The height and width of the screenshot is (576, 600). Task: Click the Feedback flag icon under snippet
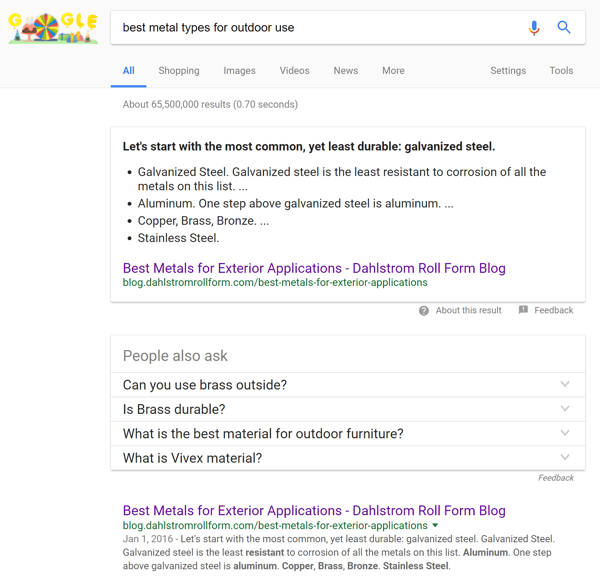pos(523,311)
